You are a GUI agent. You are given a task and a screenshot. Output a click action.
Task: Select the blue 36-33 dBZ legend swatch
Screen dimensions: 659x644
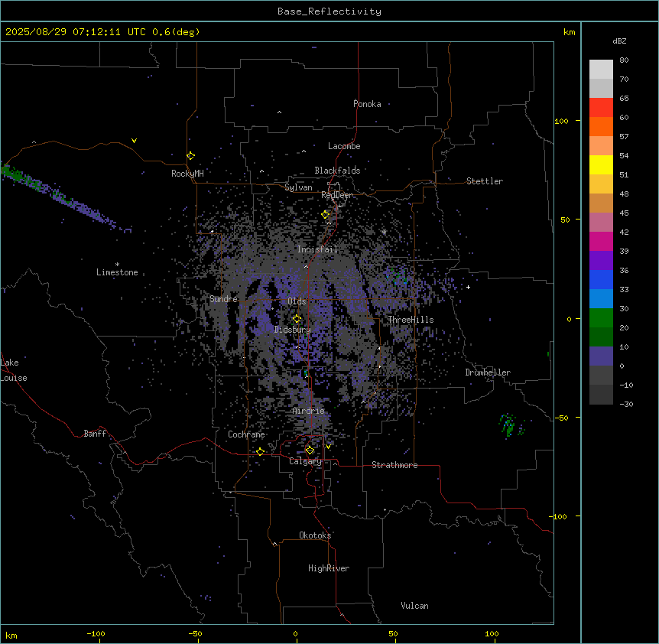coord(601,279)
